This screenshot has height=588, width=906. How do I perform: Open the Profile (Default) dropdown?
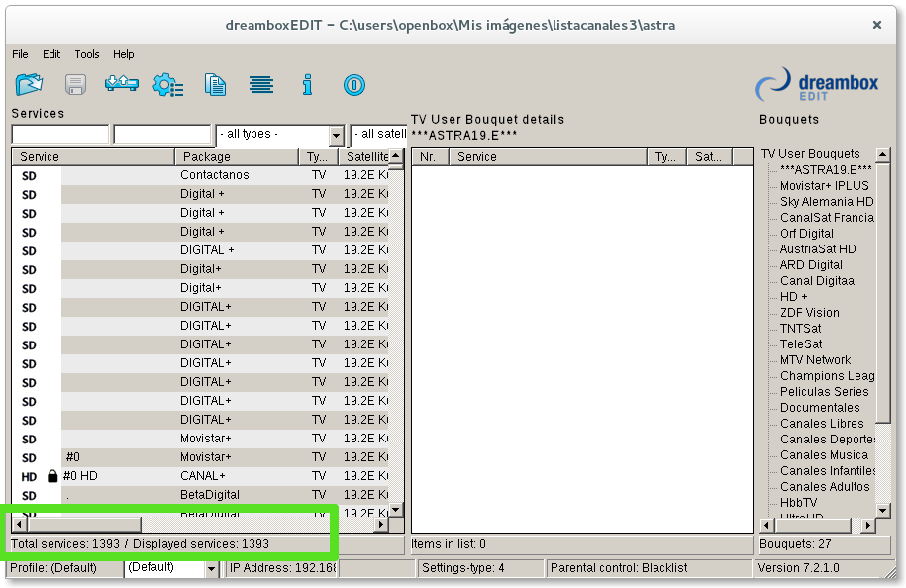tap(212, 569)
